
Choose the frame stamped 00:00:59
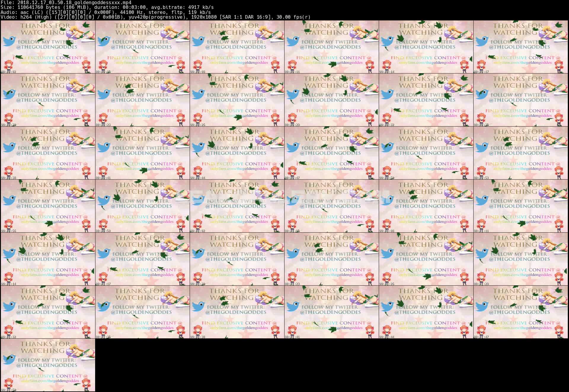(x=143, y=206)
